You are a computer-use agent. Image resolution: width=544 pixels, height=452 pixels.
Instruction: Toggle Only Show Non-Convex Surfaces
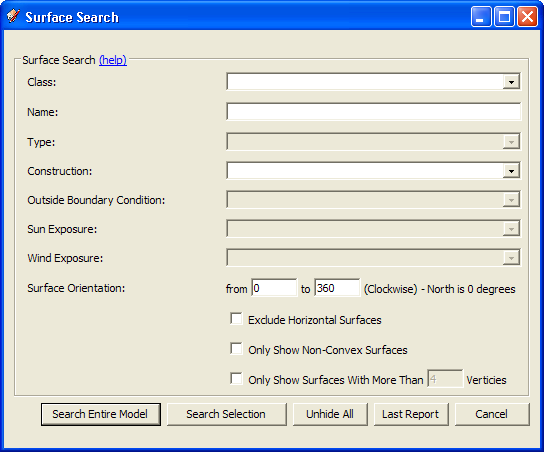pyautogui.click(x=236, y=349)
